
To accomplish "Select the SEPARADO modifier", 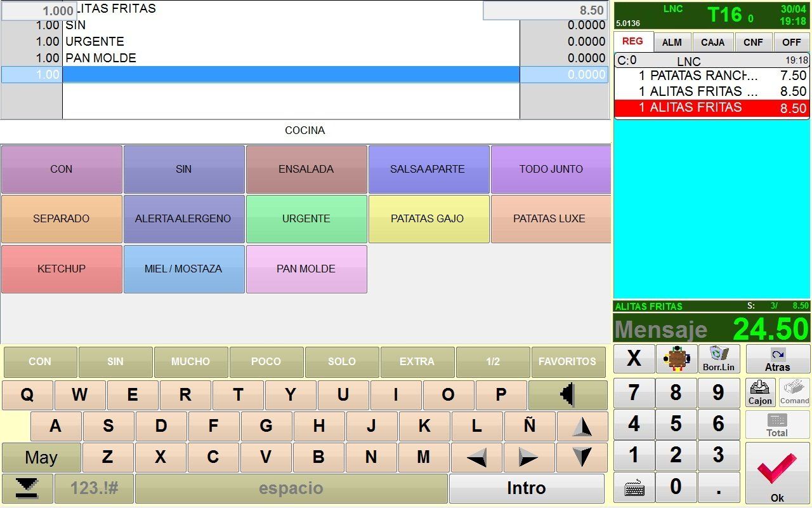I will coord(62,218).
